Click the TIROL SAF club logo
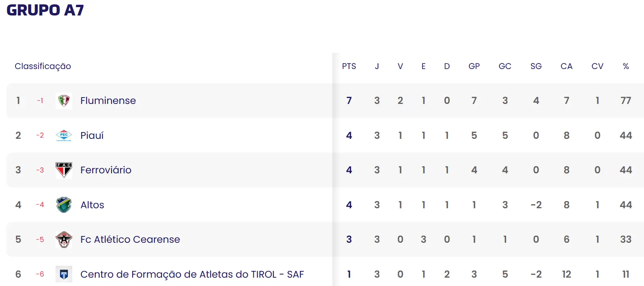This screenshot has width=644, height=286. pyautogui.click(x=64, y=274)
